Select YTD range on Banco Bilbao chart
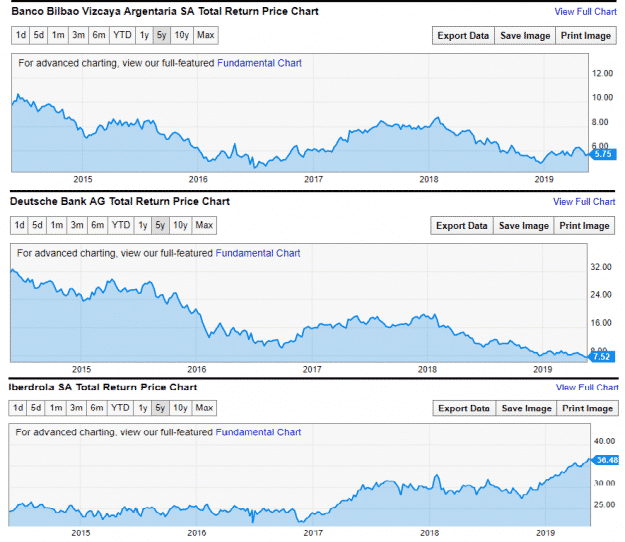 tap(122, 35)
